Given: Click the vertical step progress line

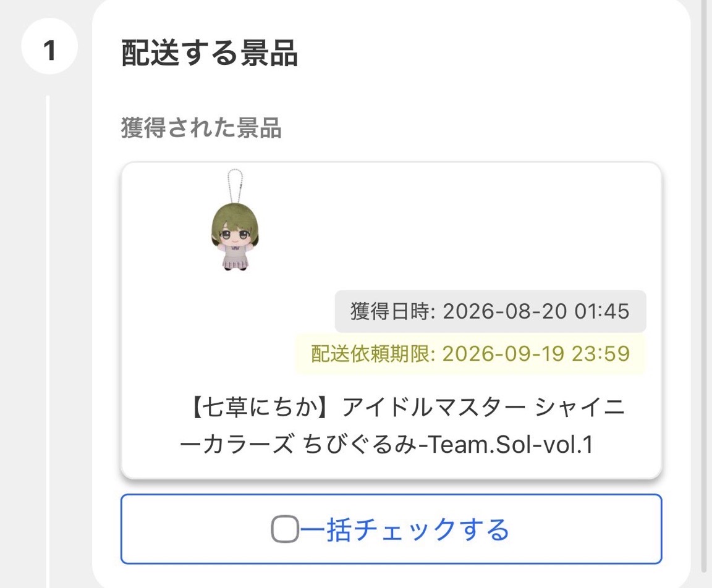Looking at the screenshot, I should (48, 341).
